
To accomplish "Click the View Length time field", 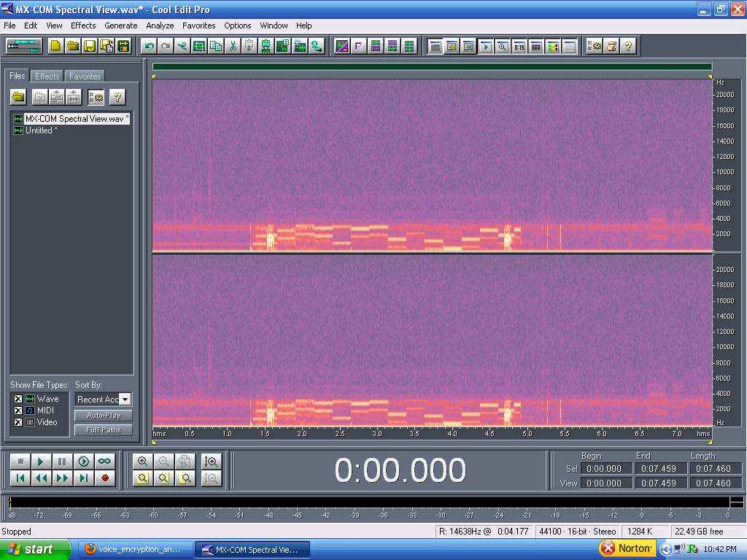I will (713, 483).
